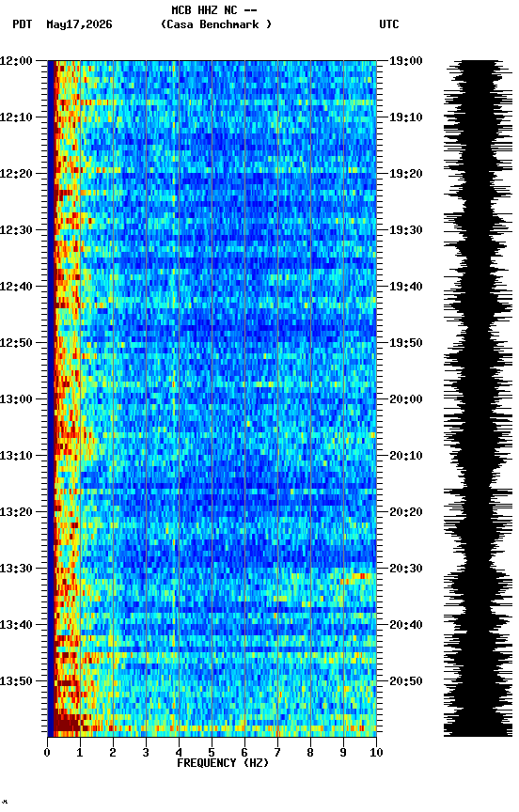Click the '20:50' UTC time label
The height and width of the screenshot is (812, 519).
click(406, 682)
